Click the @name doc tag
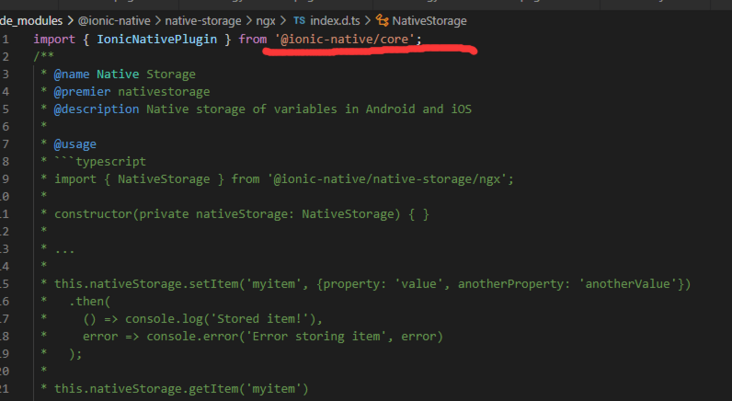 [71, 74]
